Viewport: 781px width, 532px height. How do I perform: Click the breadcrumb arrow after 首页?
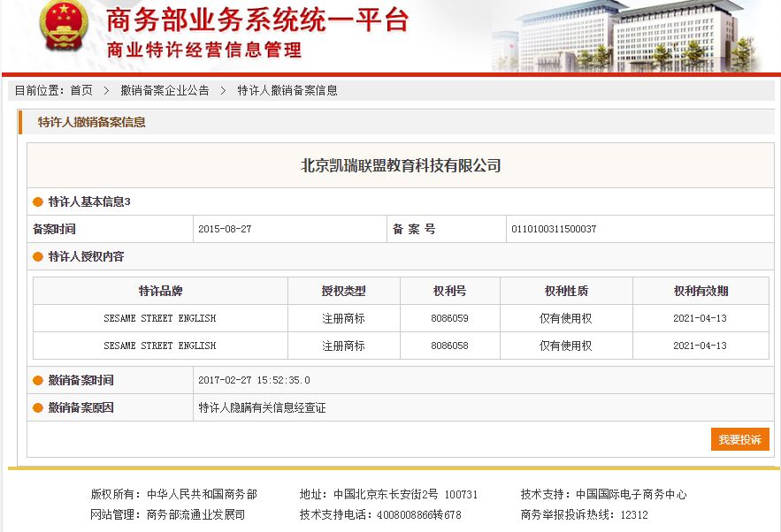106,90
